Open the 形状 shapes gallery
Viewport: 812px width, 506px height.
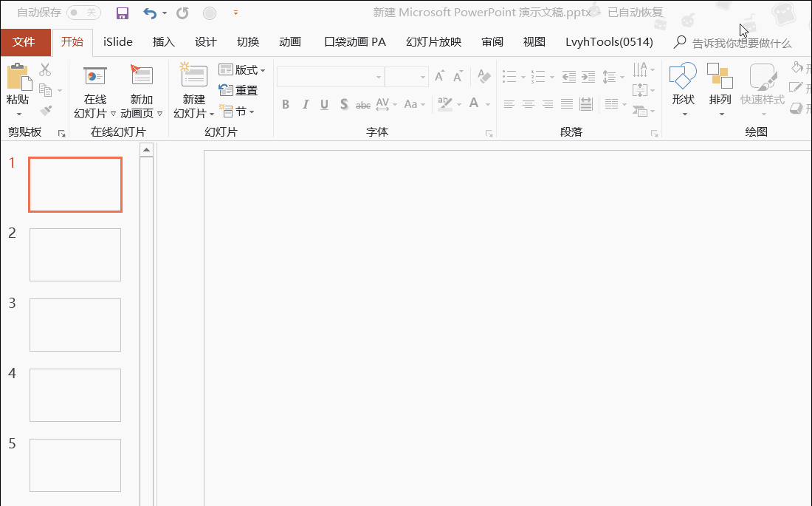(x=683, y=78)
